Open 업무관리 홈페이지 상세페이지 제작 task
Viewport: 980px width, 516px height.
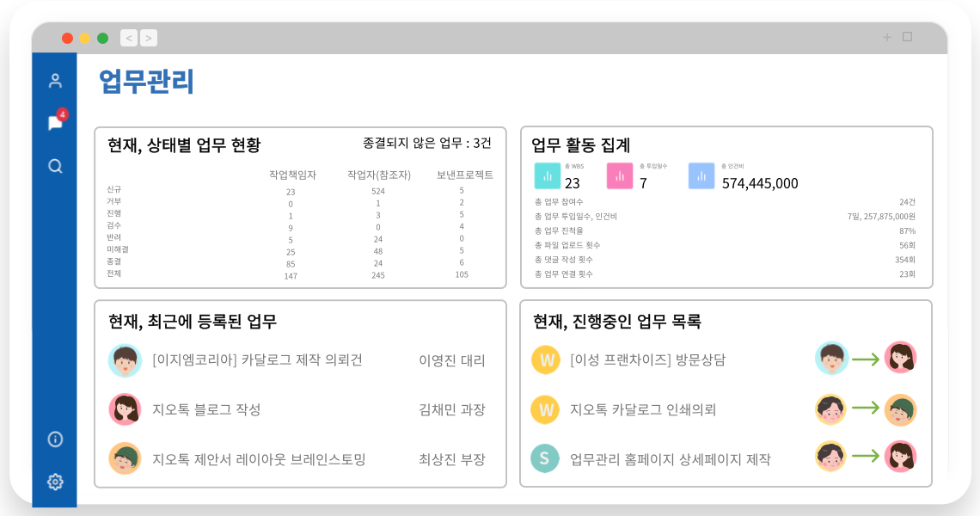(x=671, y=459)
